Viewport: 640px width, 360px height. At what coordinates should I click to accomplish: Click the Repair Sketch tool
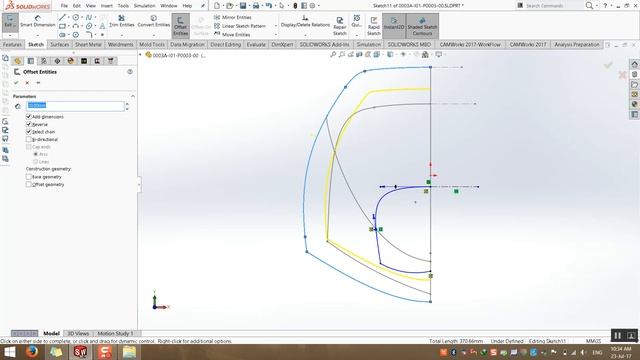[x=340, y=26]
